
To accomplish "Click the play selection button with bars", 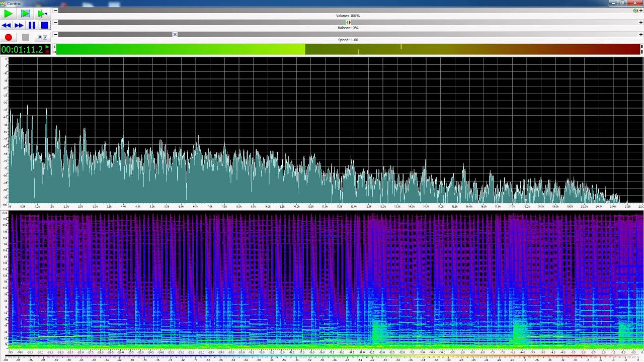I will 26,14.
